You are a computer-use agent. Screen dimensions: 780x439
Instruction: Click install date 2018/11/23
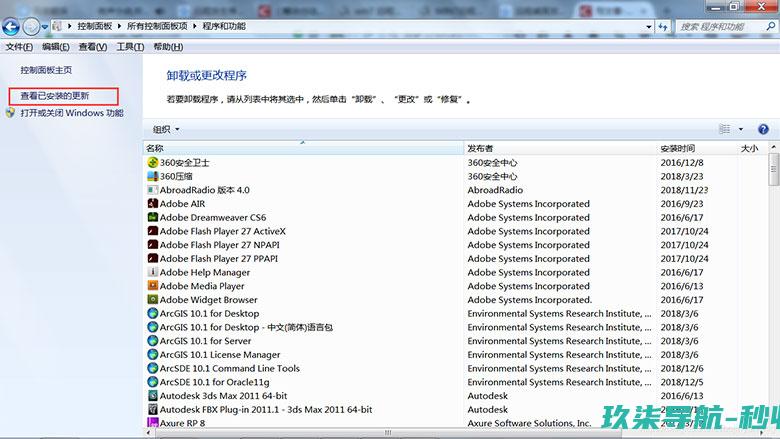point(684,190)
